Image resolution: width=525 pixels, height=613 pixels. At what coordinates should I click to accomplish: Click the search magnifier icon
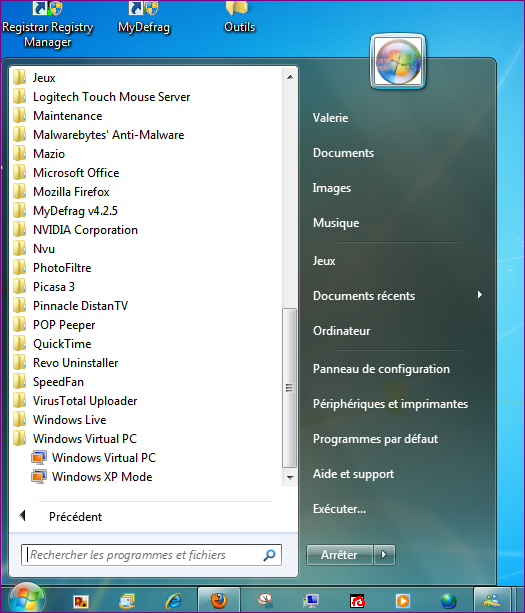click(x=269, y=555)
